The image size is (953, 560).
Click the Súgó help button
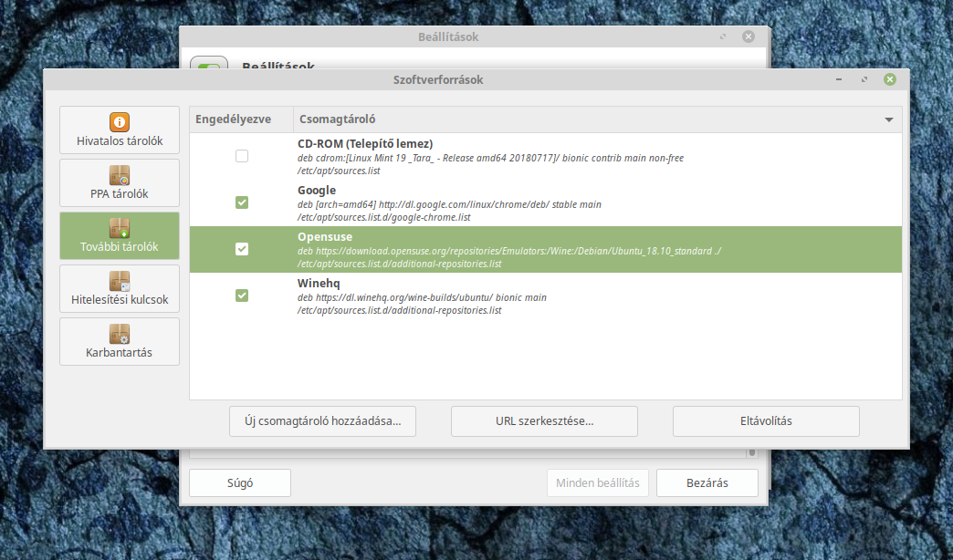coord(239,483)
